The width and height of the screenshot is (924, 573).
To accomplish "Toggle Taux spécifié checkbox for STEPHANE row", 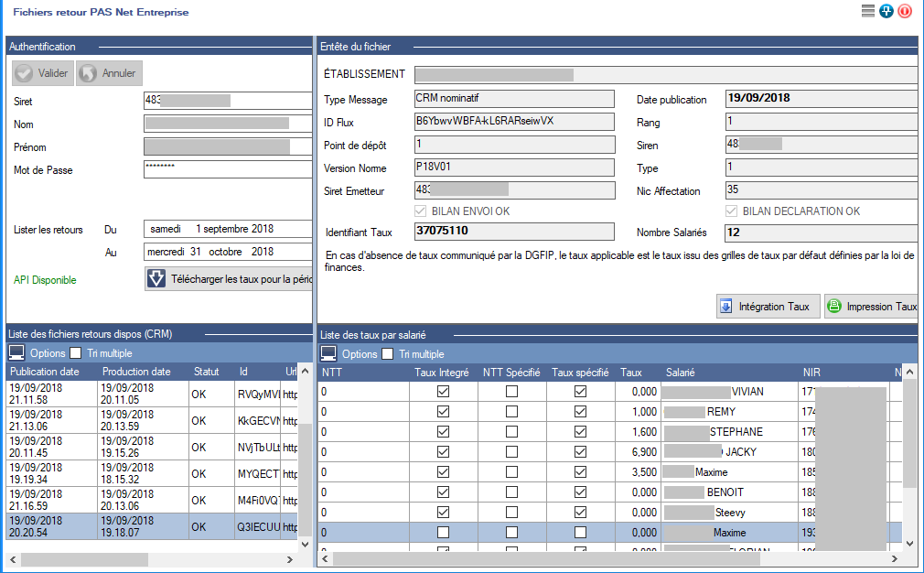I will [x=580, y=432].
